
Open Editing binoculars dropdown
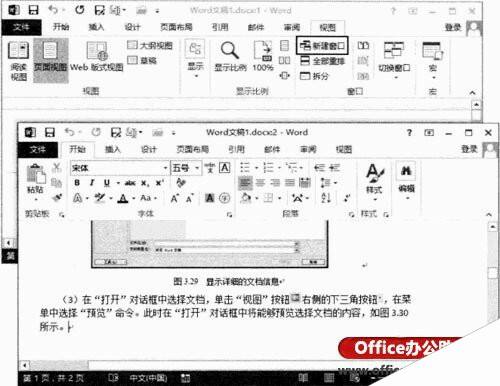[406, 182]
